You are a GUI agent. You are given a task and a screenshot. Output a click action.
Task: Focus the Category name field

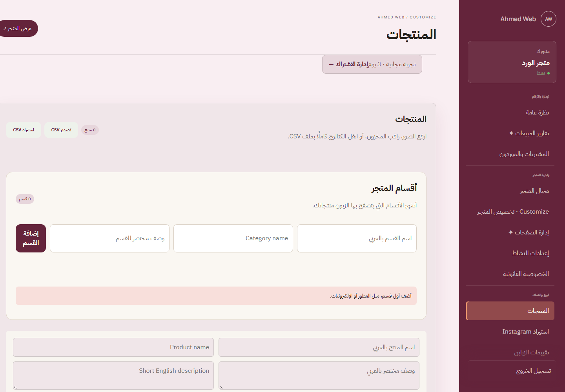click(233, 238)
